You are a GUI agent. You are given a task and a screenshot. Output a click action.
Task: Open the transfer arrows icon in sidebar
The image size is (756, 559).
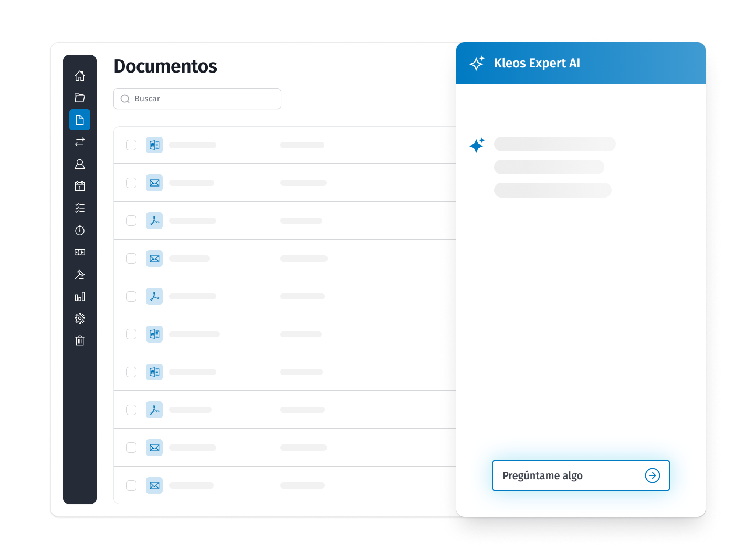click(x=80, y=142)
